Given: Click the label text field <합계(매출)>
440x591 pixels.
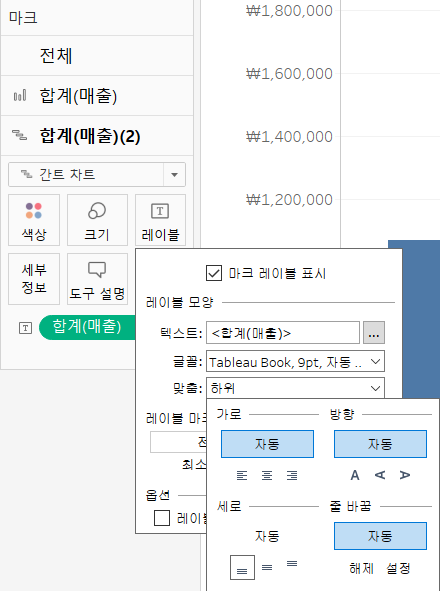Looking at the screenshot, I should [283, 333].
